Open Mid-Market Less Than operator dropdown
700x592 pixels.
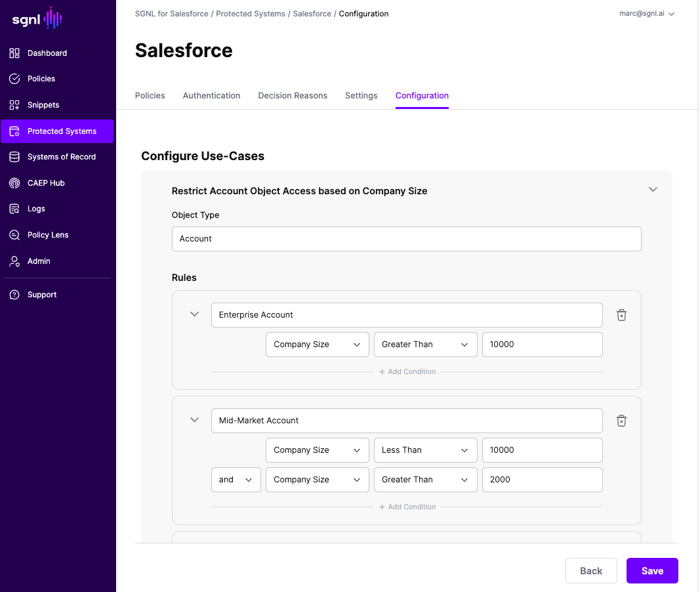(426, 450)
